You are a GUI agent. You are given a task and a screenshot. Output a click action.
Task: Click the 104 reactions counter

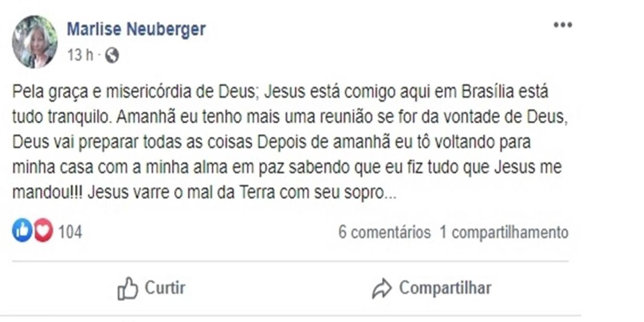pos(70,231)
